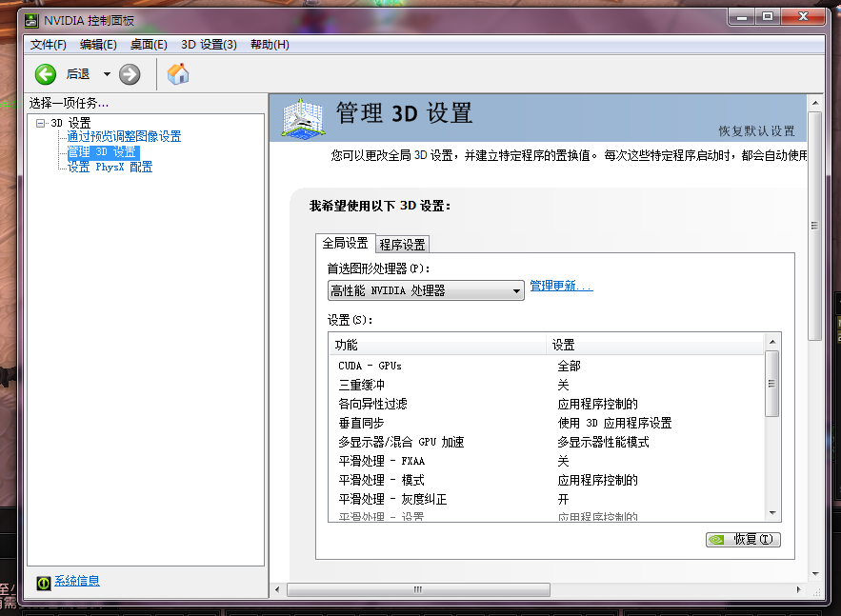Open the 桌面(E) menu
Image resolution: width=841 pixels, height=616 pixels.
point(149,45)
